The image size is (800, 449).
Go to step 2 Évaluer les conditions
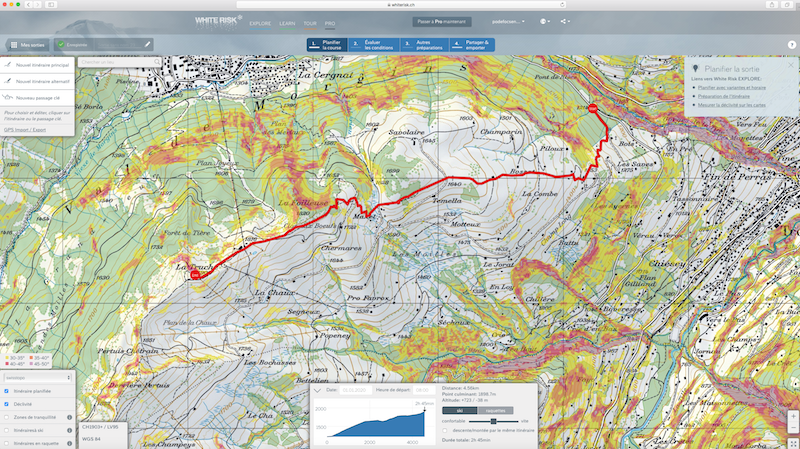376,44
